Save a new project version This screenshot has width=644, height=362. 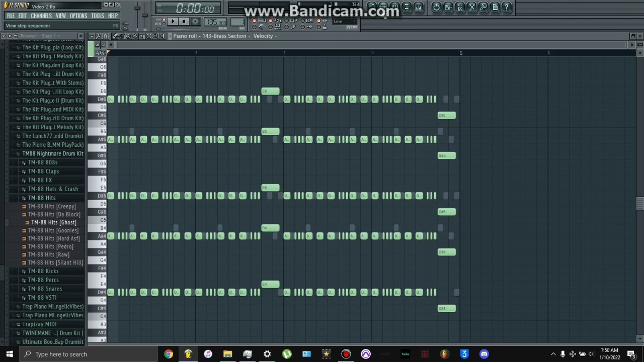tap(448, 7)
